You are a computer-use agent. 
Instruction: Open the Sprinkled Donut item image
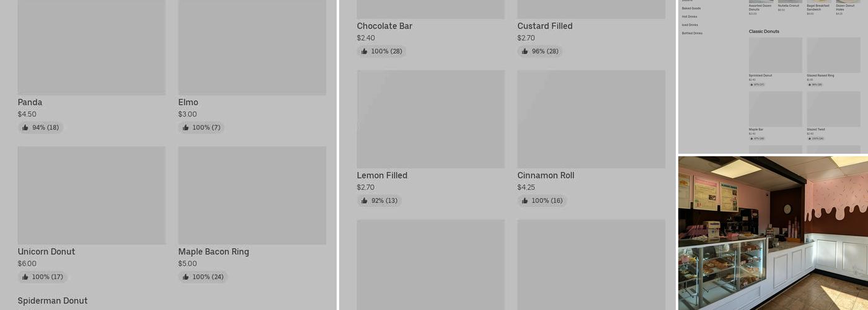[x=775, y=55]
